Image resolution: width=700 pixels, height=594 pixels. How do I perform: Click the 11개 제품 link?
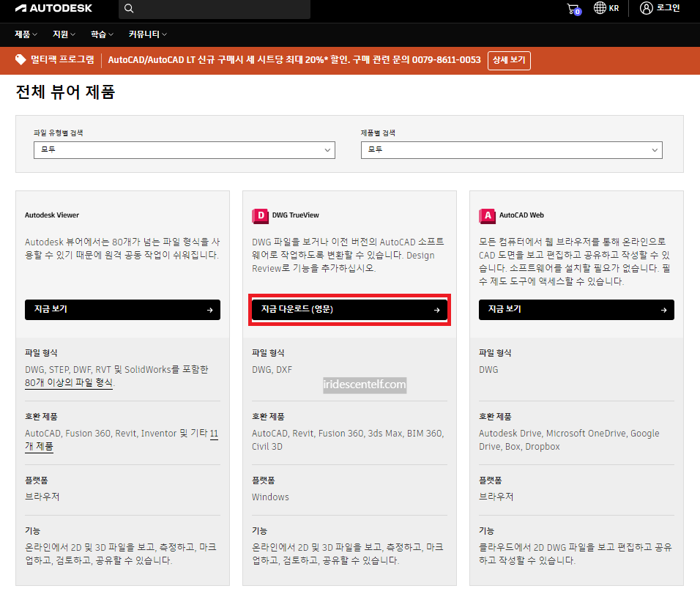tap(122, 440)
